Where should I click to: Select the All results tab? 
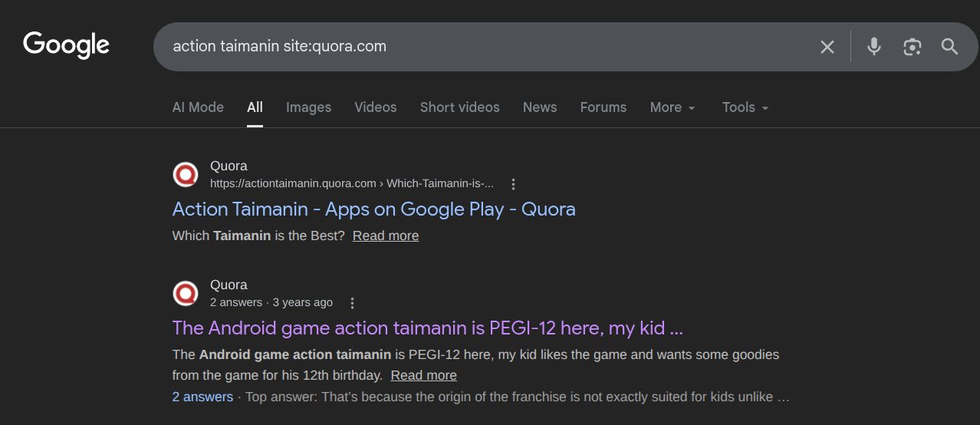[x=255, y=107]
